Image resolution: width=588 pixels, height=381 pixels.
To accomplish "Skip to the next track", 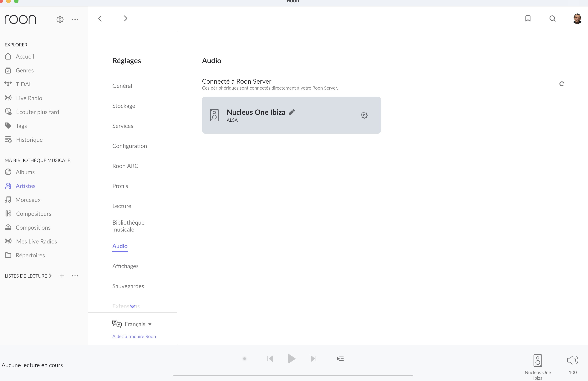I will pos(313,358).
